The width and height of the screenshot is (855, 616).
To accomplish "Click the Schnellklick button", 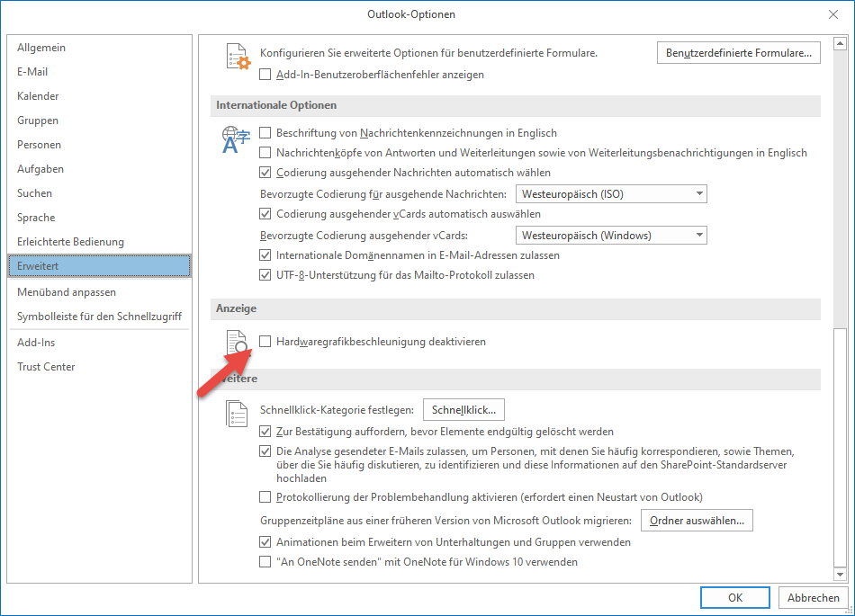I will point(463,410).
